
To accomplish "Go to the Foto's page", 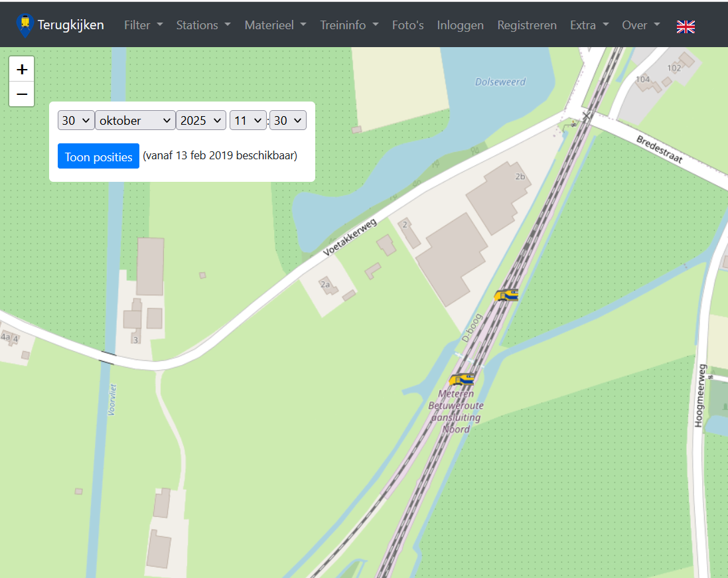I will (407, 25).
